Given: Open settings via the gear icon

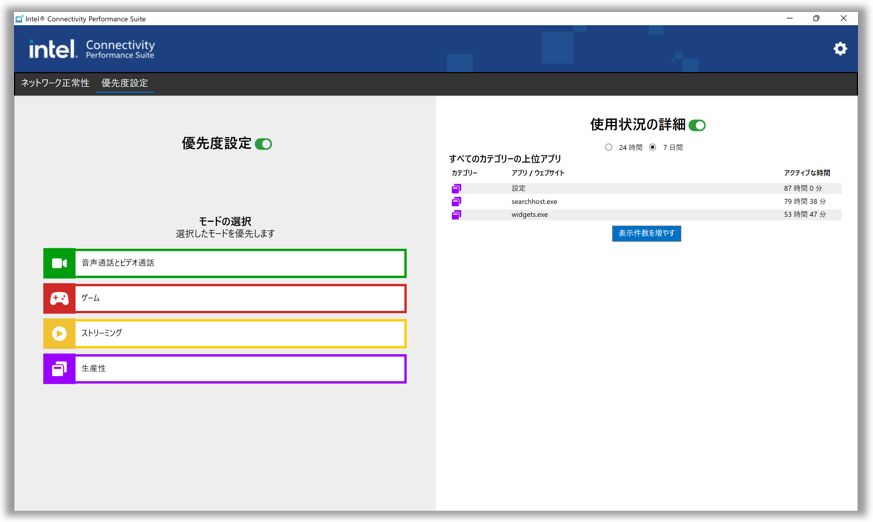Looking at the screenshot, I should (840, 49).
